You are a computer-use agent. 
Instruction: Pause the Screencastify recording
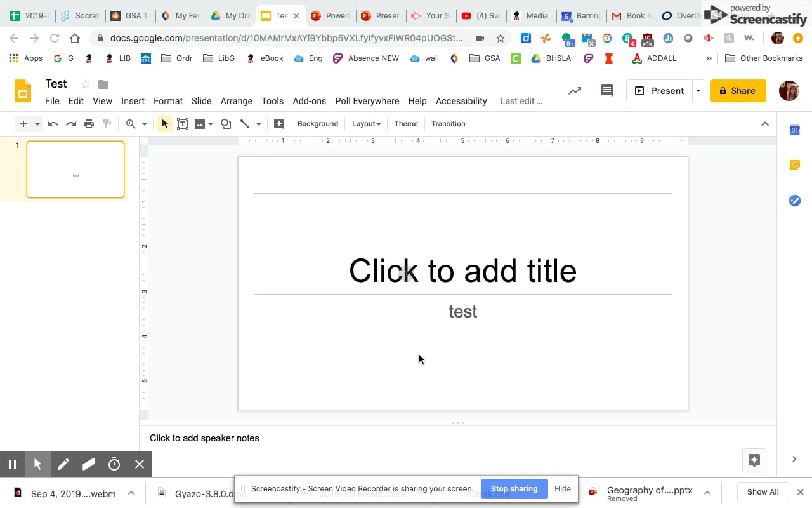pos(13,464)
